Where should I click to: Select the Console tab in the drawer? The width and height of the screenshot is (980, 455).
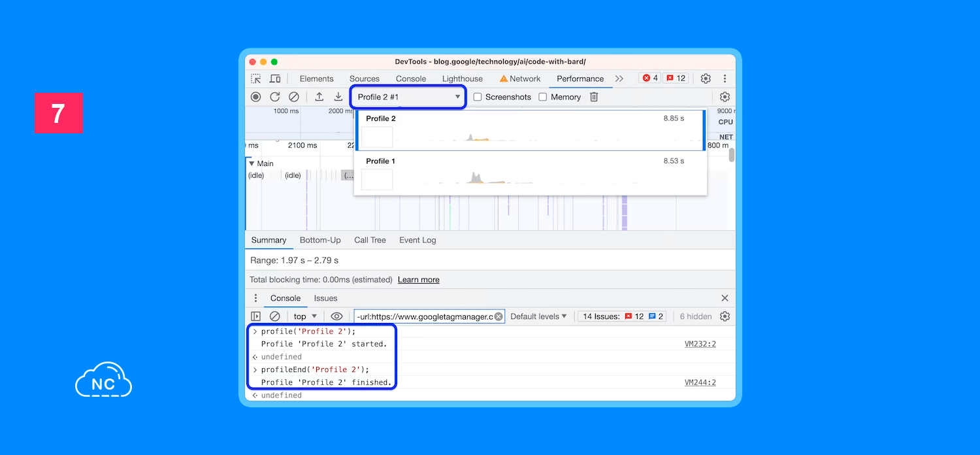(286, 298)
